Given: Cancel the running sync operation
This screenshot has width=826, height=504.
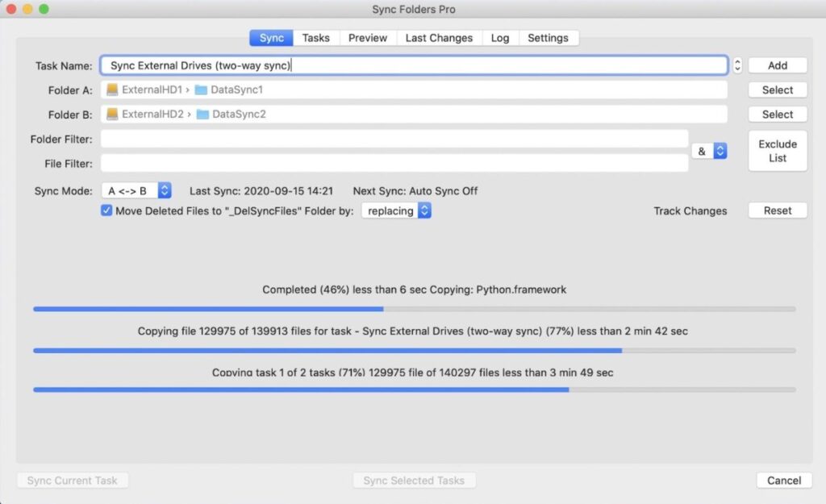Looking at the screenshot, I should pyautogui.click(x=783, y=480).
